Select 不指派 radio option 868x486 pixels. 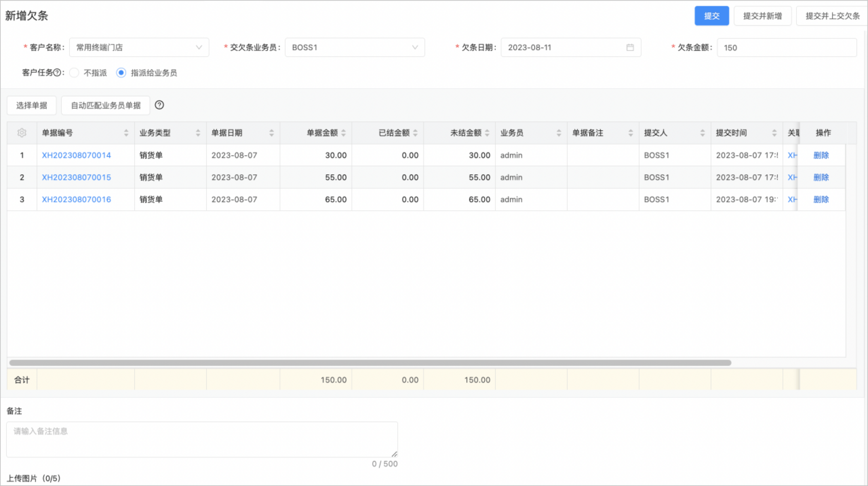(74, 73)
